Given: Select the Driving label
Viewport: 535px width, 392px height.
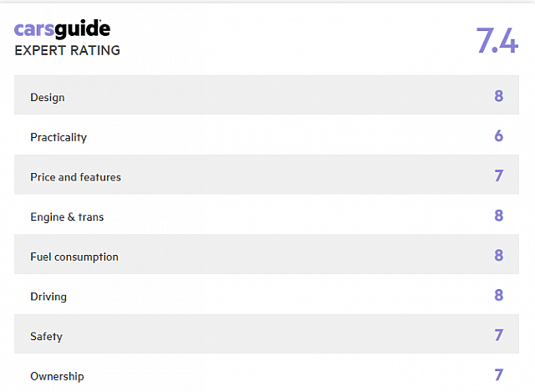Looking at the screenshot, I should click(48, 297).
